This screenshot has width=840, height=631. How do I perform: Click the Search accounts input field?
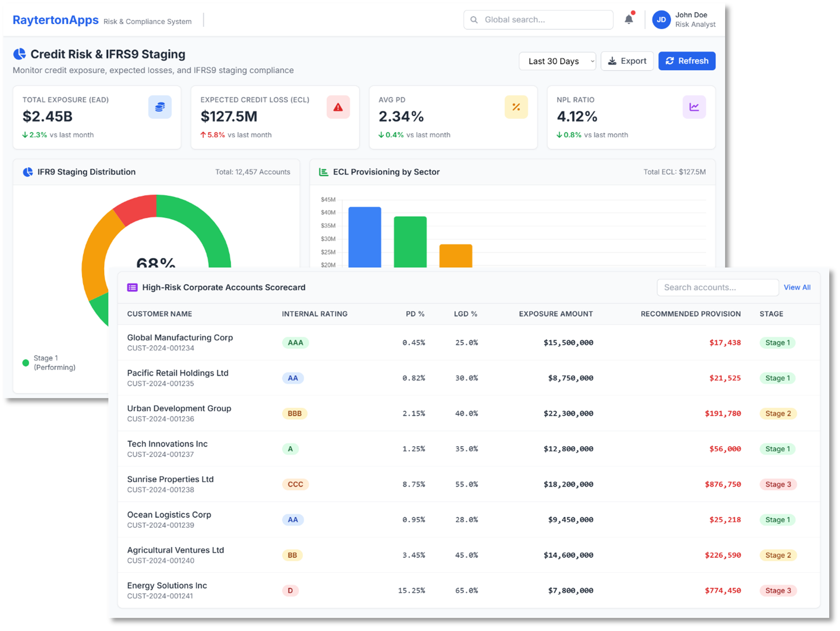(x=717, y=288)
